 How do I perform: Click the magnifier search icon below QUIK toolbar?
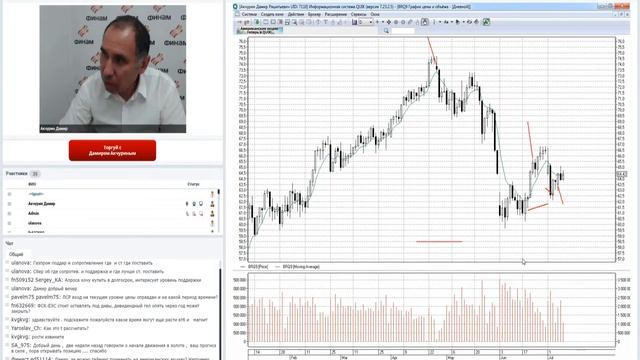pyautogui.click(x=386, y=31)
